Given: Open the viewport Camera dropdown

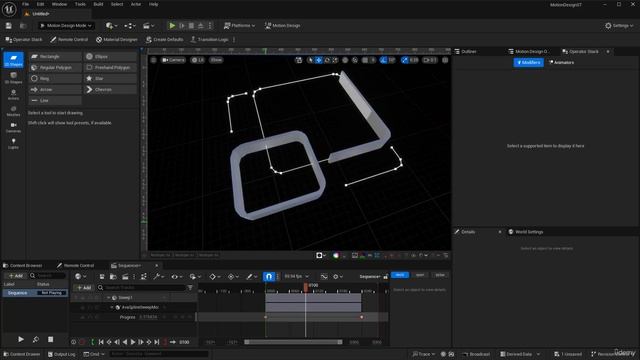Looking at the screenshot, I should (x=173, y=60).
